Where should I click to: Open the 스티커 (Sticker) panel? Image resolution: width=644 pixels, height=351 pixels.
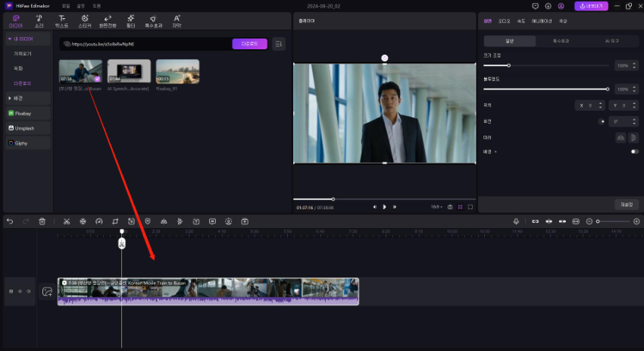click(x=85, y=20)
